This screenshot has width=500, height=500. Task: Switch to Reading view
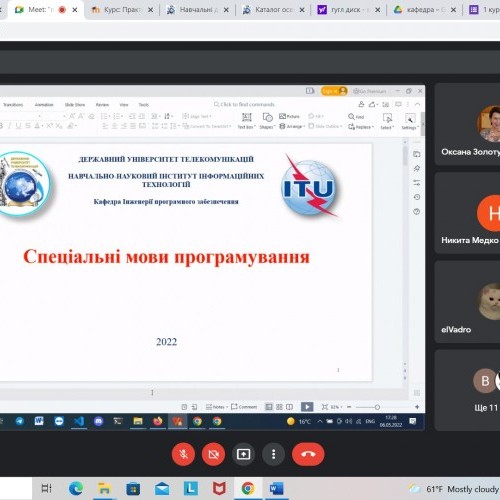(x=290, y=407)
